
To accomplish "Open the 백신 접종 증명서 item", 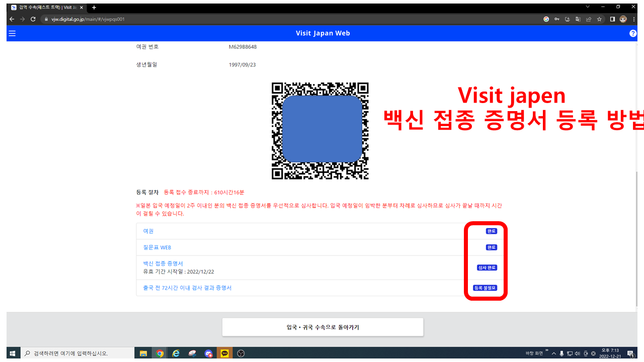I will 163,263.
